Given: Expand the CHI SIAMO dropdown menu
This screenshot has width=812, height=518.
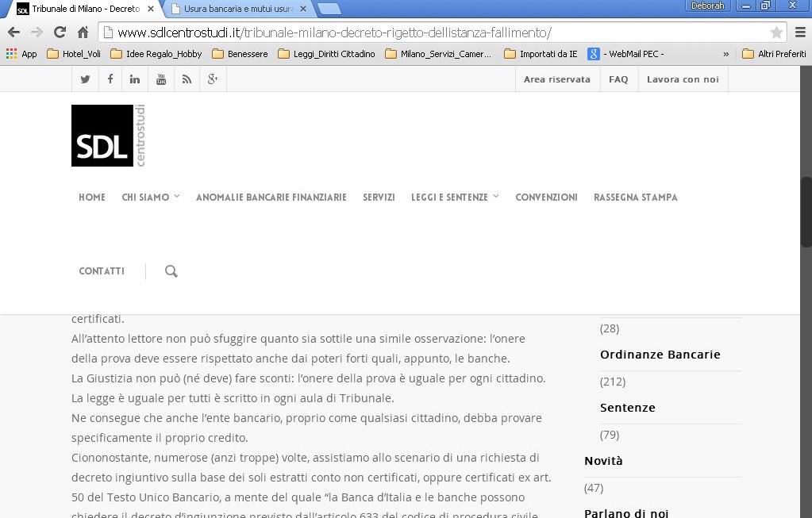Looking at the screenshot, I should [x=151, y=198].
